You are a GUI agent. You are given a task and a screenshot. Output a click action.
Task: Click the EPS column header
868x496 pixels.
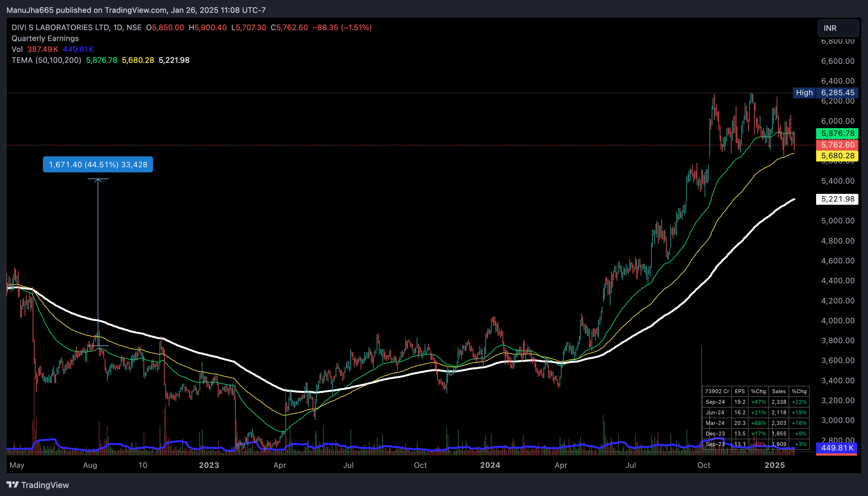click(x=740, y=392)
